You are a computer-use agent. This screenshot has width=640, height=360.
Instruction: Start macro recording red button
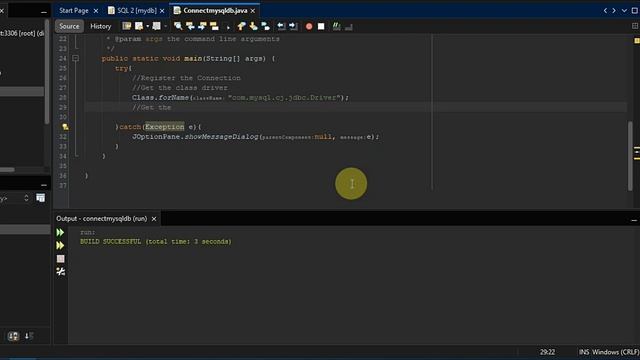point(309,27)
